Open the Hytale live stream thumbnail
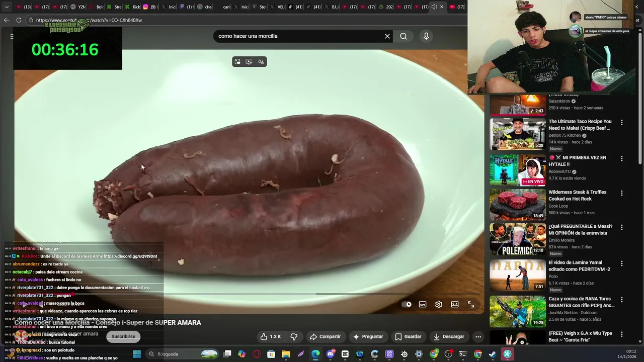Image resolution: width=644 pixels, height=362 pixels. pyautogui.click(x=518, y=170)
